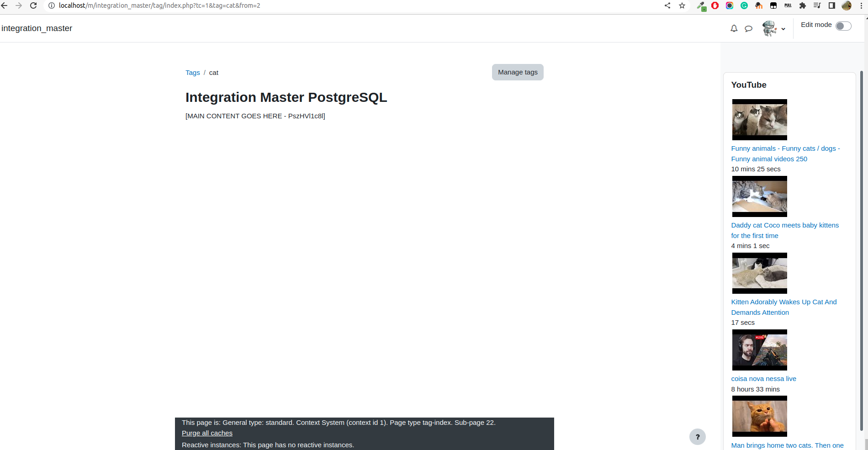This screenshot has height=450, width=868.
Task: Click the Integration Master PostgreSQL heading
Action: 286,97
